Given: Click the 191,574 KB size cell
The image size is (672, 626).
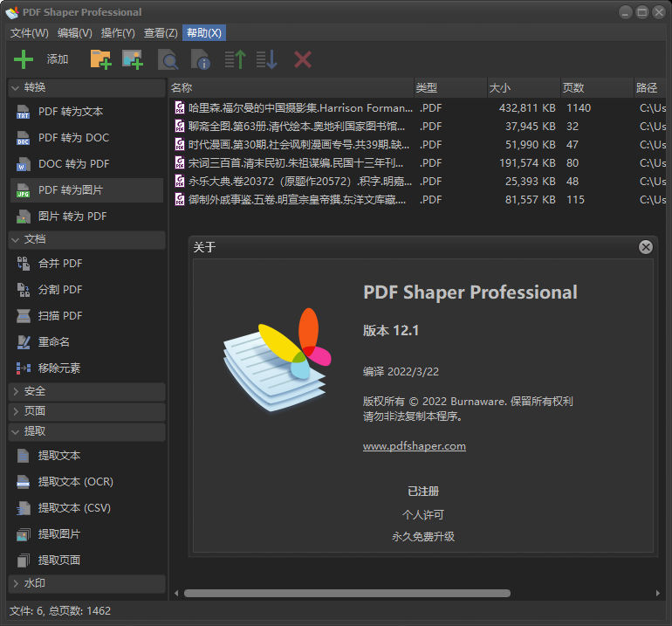Looking at the screenshot, I should point(527,163).
